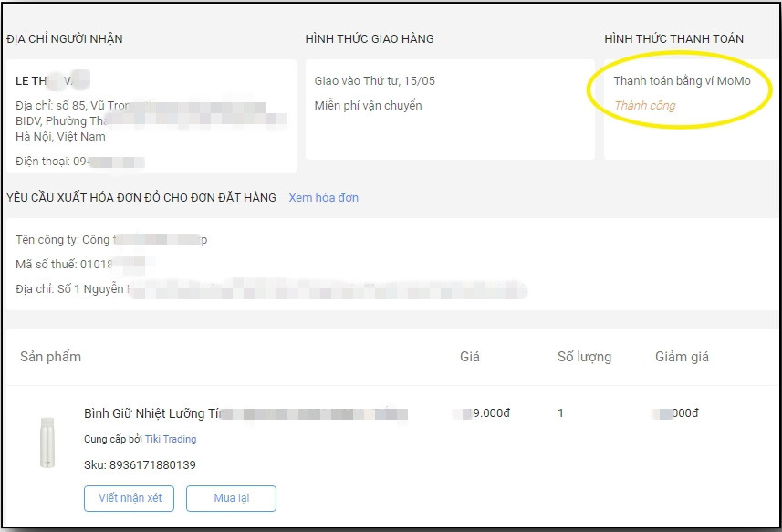Click the Sản phẩm column header
Image resolution: width=782 pixels, height=532 pixels.
(x=48, y=356)
